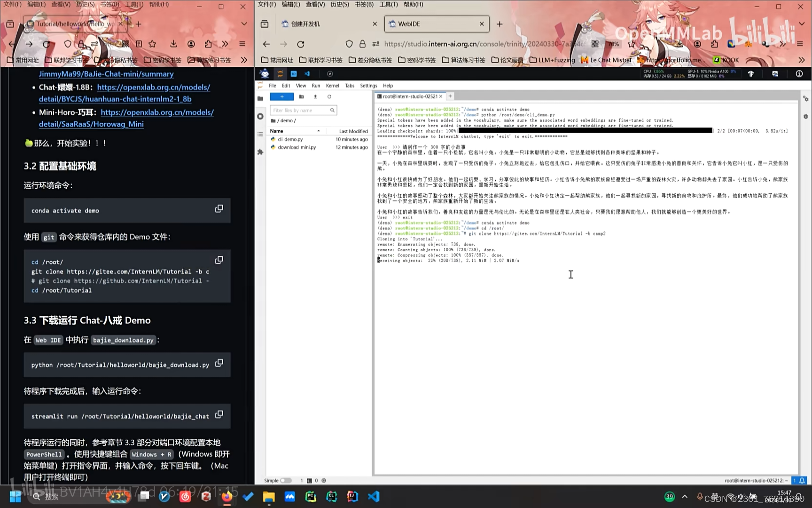The height and width of the screenshot is (508, 812).
Task: Click the studio.intern-ai.org.cn address bar
Action: (484, 44)
